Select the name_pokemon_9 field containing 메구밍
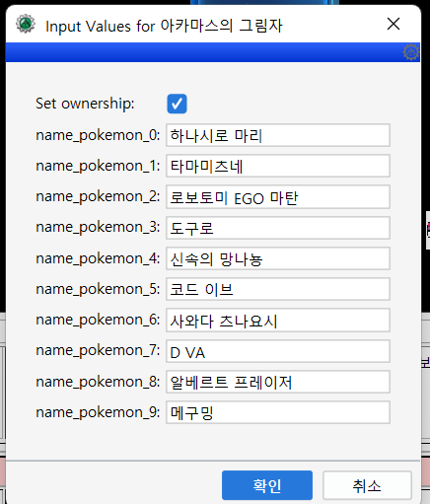 (x=278, y=412)
